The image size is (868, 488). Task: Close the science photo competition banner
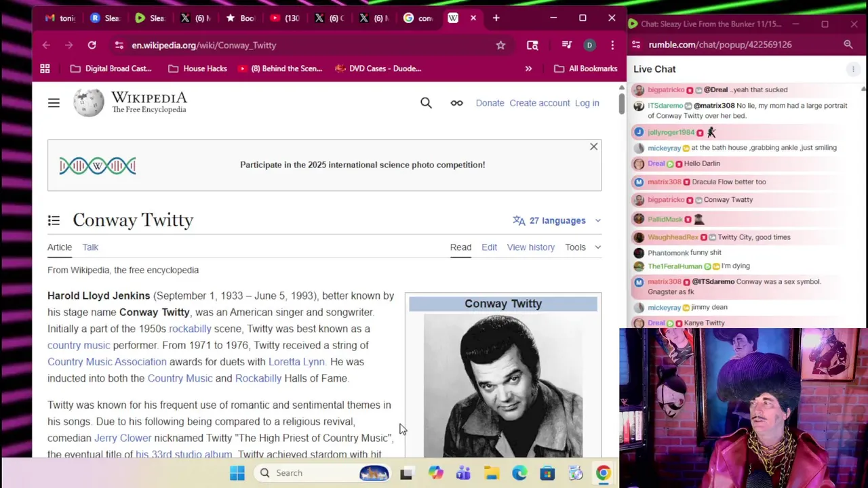pos(593,146)
